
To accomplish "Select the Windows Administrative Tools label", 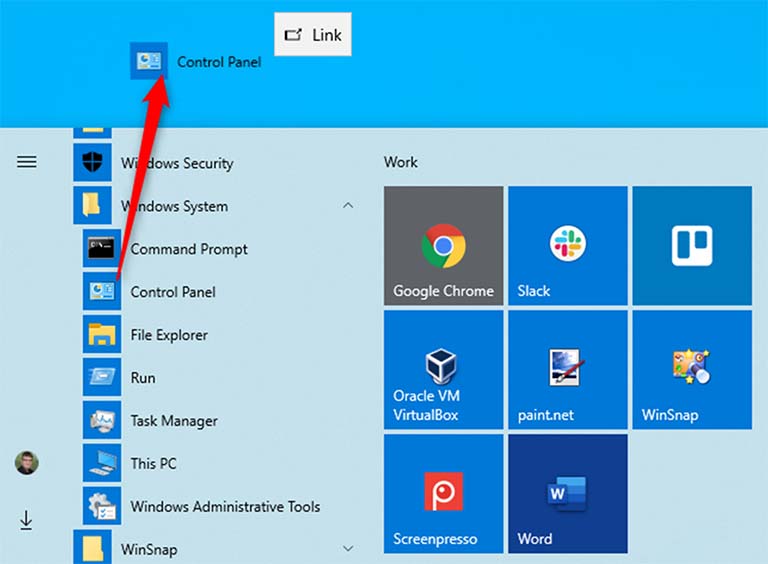I will [225, 507].
